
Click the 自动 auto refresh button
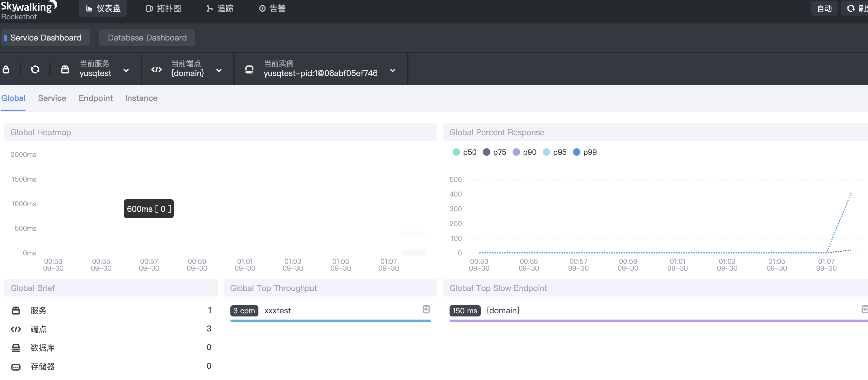[x=824, y=8]
